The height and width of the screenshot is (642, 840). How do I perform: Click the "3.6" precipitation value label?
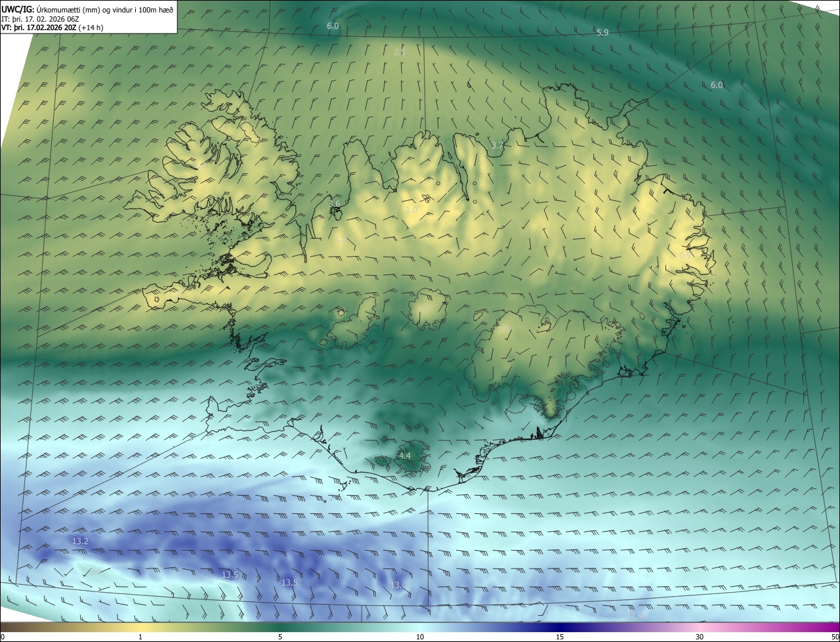pos(334,203)
